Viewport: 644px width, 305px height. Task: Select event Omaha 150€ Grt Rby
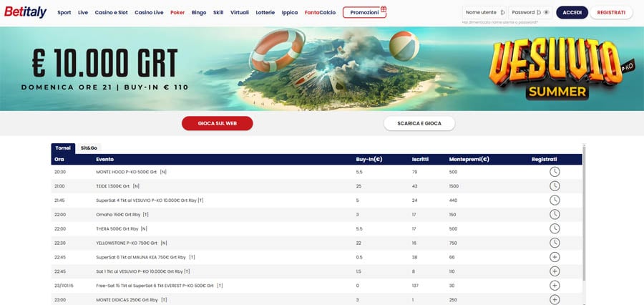(x=122, y=215)
